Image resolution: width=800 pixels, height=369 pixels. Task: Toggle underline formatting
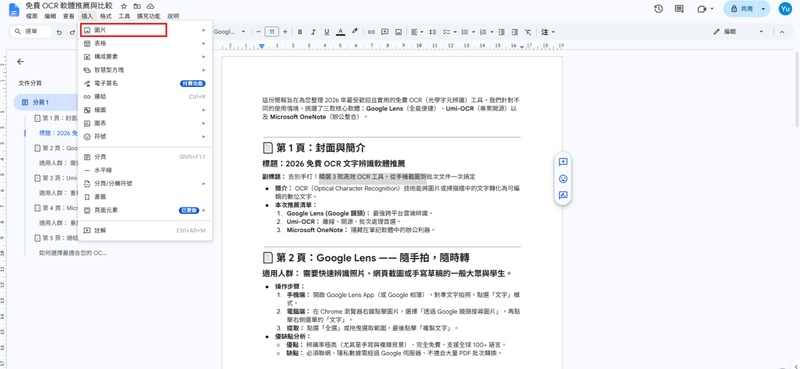[327, 32]
